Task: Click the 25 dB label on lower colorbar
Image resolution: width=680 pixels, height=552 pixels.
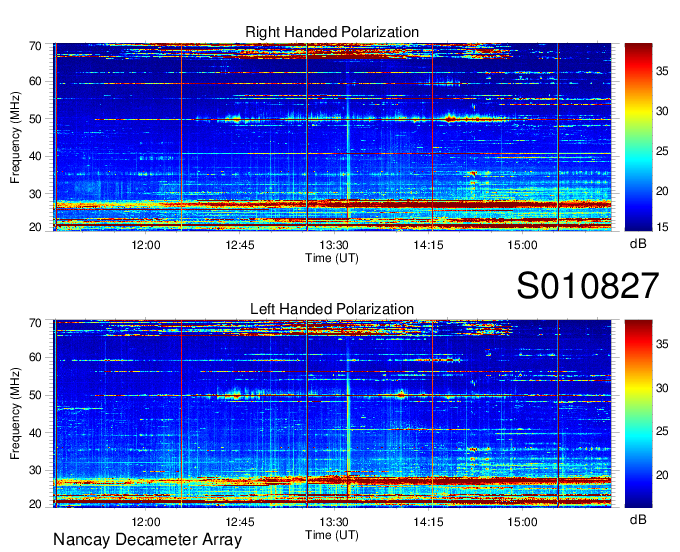Action: (x=662, y=431)
